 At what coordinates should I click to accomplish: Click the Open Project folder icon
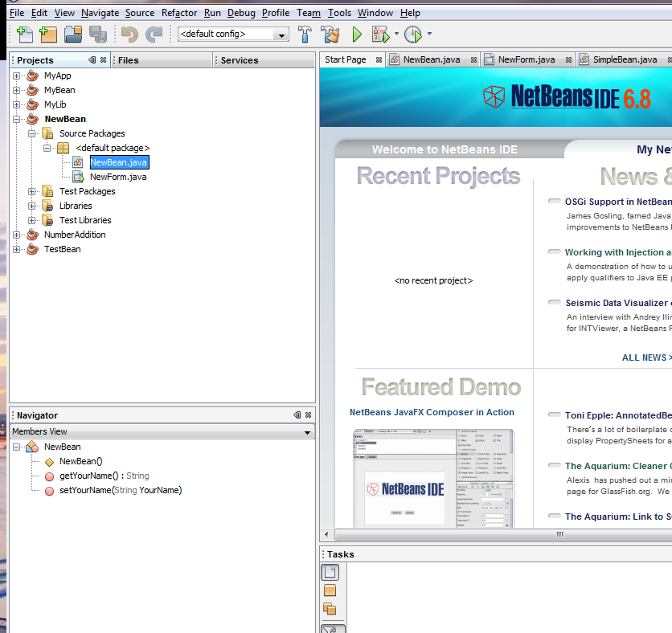[x=73, y=35]
